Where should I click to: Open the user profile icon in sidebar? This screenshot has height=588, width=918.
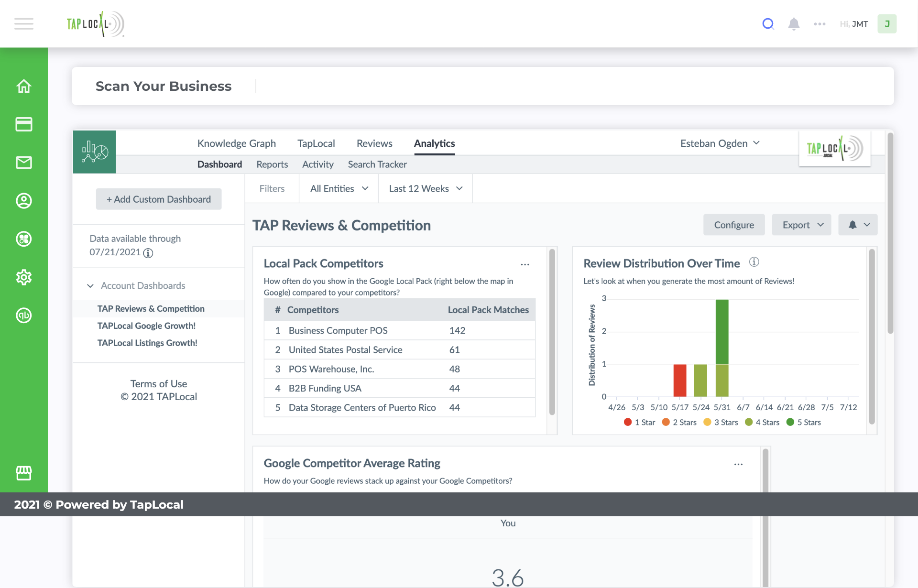click(x=24, y=201)
